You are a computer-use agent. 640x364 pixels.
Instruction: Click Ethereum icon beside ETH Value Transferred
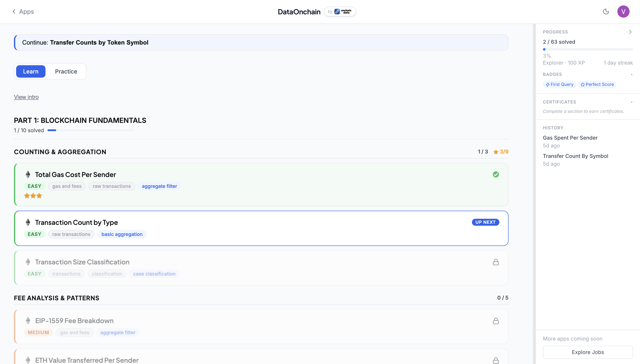pos(28,360)
